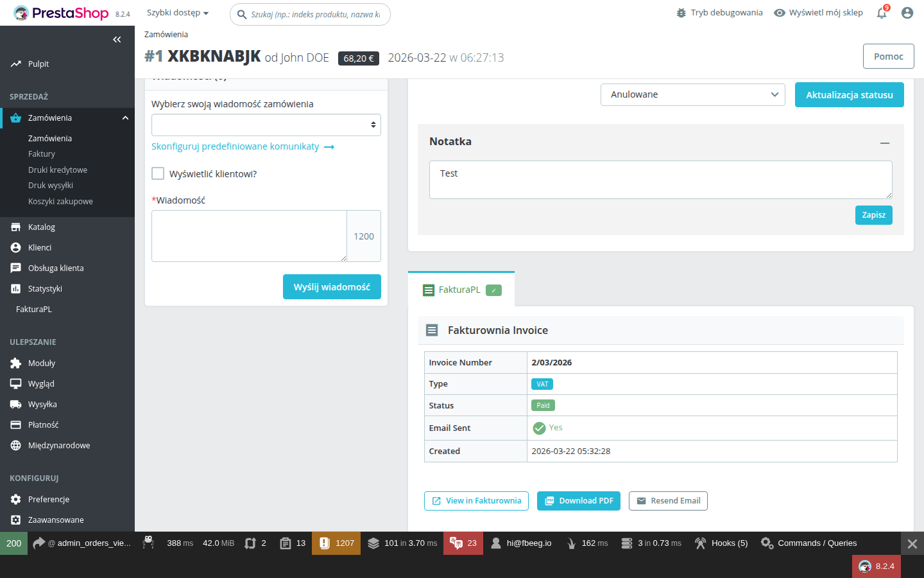Toggle the FakturaPL tab status switch

coord(493,290)
